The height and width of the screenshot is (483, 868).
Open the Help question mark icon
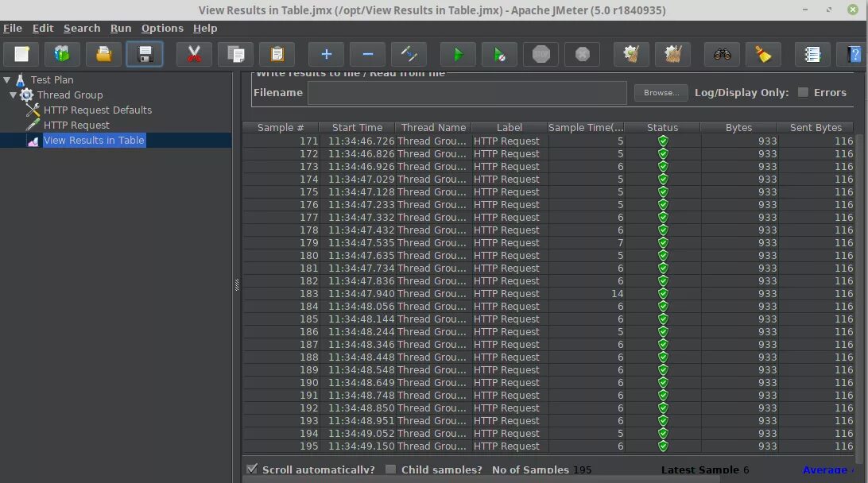853,54
